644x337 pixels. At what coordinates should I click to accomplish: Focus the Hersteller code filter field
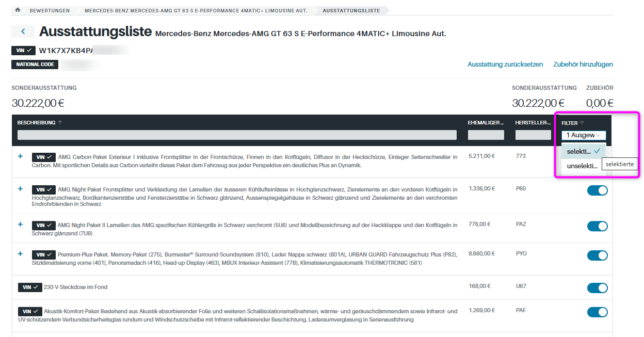(533, 135)
